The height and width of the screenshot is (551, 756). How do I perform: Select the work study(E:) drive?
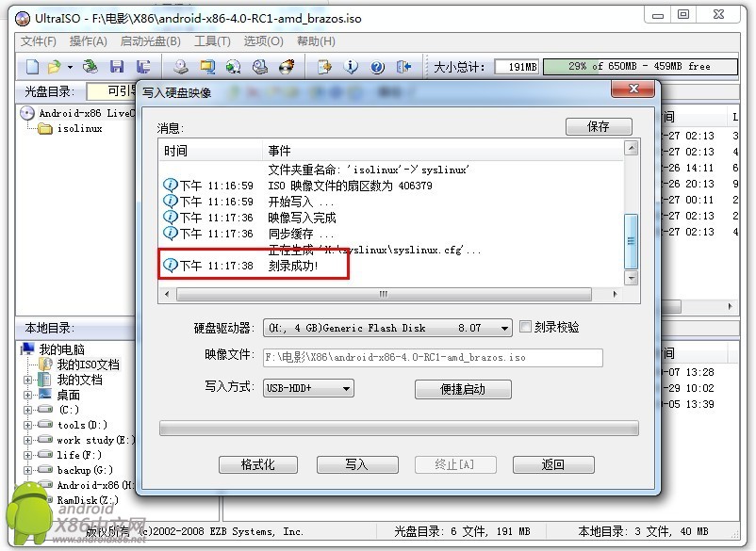tap(95, 440)
